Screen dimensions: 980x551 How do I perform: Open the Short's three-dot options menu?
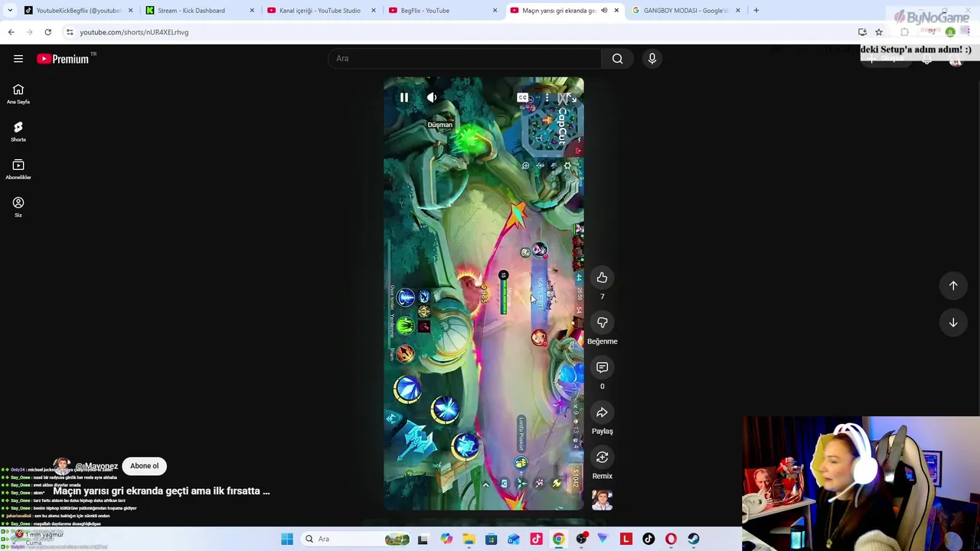pyautogui.click(x=547, y=98)
